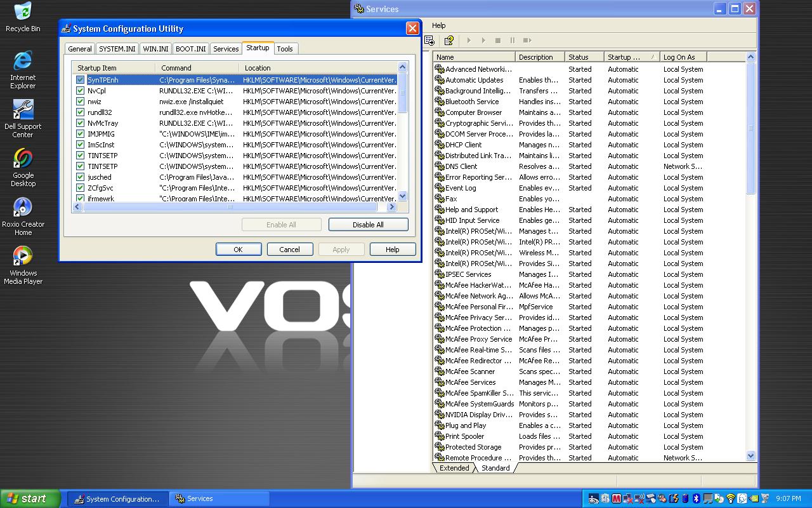Viewport: 812px width, 508px height.
Task: Sort services by Log On As column
Action: 683,57
